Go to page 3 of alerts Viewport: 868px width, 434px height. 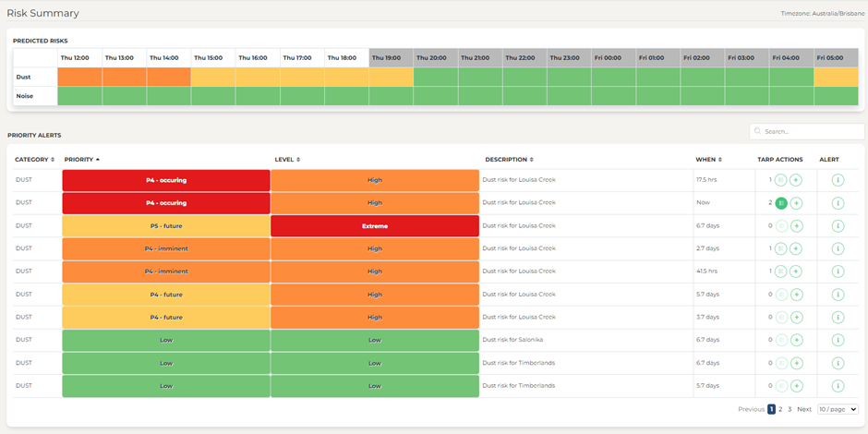(x=790, y=409)
